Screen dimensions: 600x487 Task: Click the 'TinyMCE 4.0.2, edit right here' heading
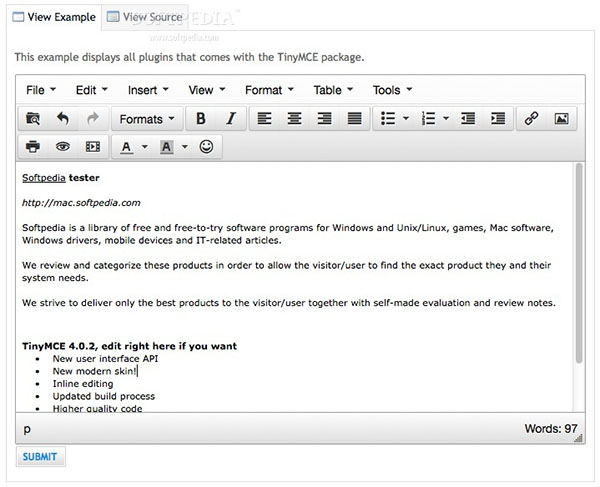pyautogui.click(x=129, y=346)
